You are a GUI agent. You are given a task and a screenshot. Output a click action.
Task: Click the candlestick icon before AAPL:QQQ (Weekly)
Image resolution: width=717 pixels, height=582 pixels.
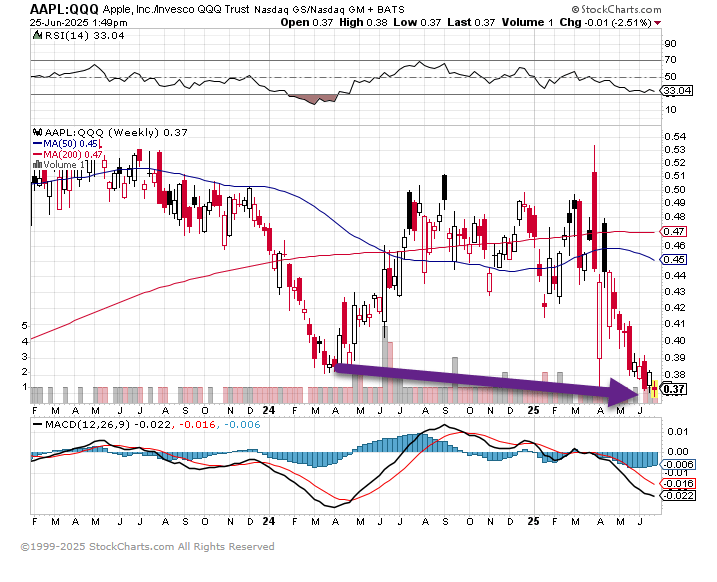(x=37, y=133)
